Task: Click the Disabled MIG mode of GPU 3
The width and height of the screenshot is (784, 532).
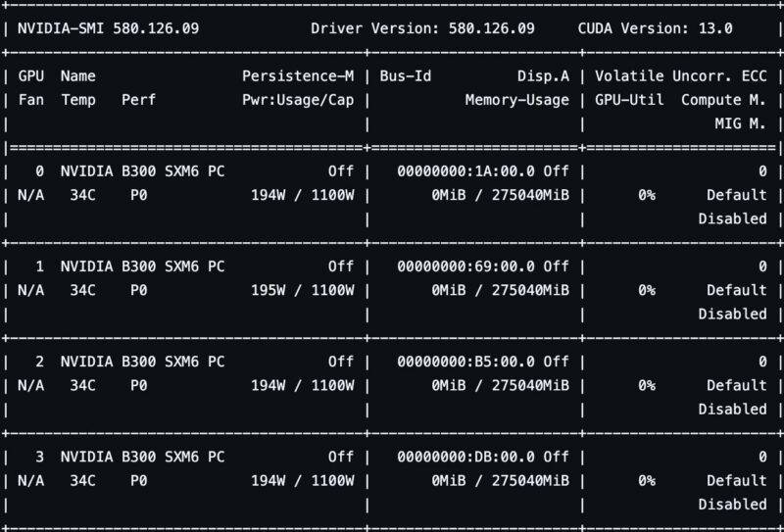Action: click(732, 504)
